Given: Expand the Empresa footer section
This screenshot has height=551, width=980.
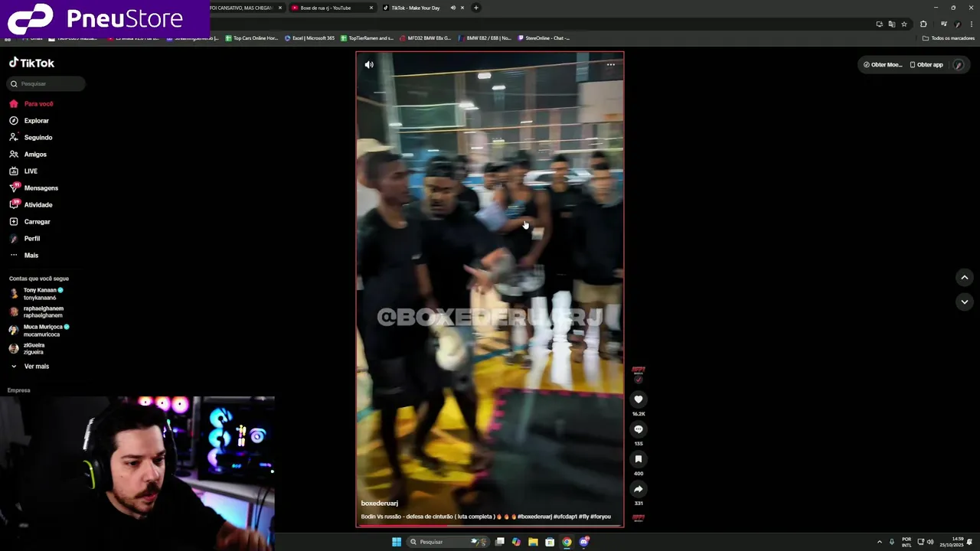Looking at the screenshot, I should 19,390.
